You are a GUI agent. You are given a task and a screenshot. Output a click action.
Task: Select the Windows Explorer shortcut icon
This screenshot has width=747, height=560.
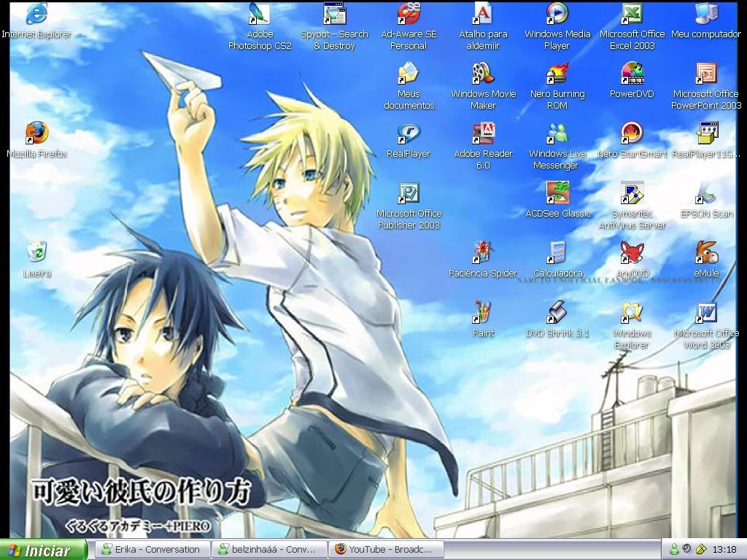(x=632, y=312)
